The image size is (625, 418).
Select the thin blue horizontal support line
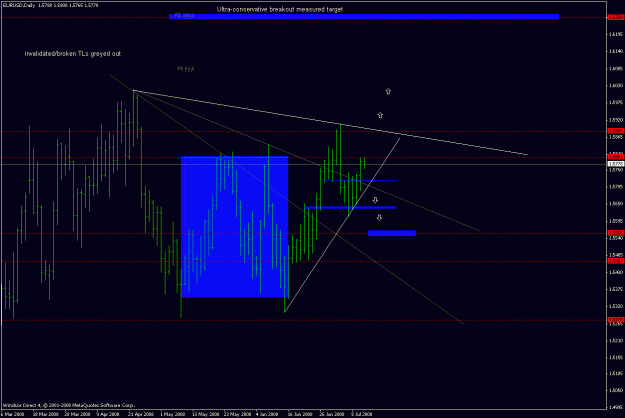(x=360, y=181)
